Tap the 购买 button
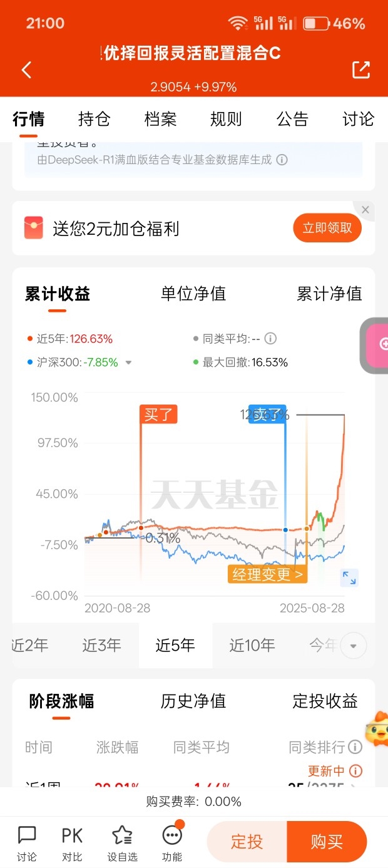This screenshot has height=868, width=388. pos(327,842)
